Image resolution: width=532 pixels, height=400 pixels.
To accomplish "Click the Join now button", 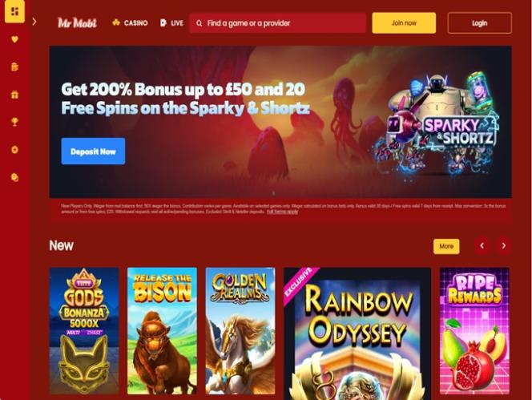I will pos(404,22).
